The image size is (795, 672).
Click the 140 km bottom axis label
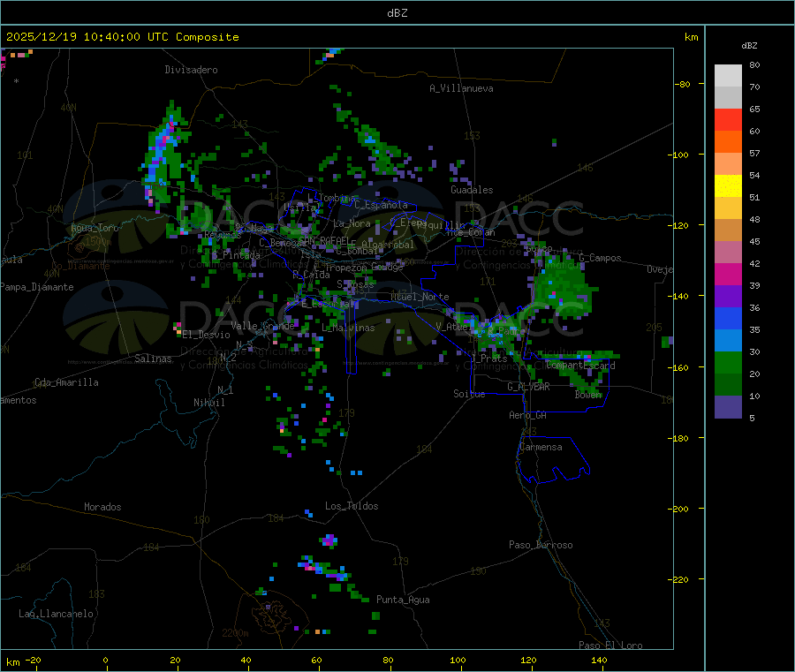tap(599, 660)
